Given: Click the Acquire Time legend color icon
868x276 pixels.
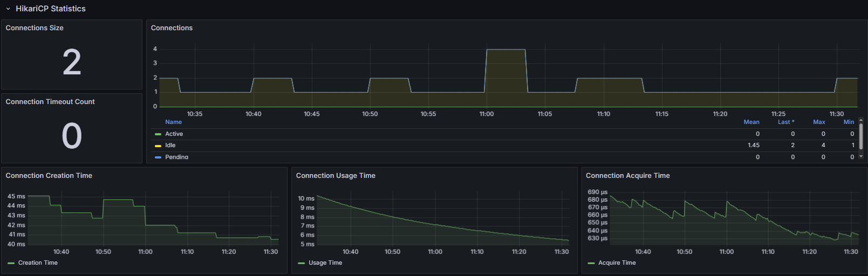Looking at the screenshot, I should click(591, 263).
